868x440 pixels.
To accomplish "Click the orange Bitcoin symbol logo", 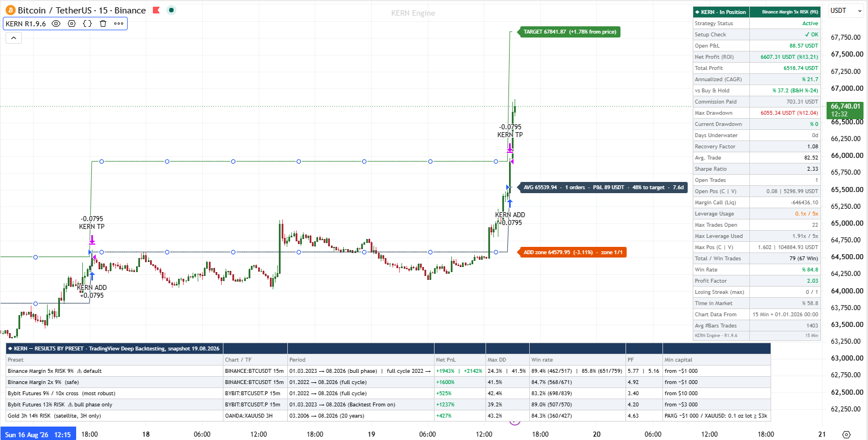I will click(10, 10).
